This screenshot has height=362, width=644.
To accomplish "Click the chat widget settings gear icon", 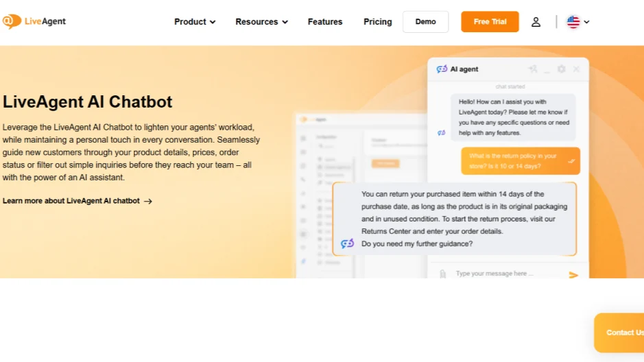I will 562,69.
